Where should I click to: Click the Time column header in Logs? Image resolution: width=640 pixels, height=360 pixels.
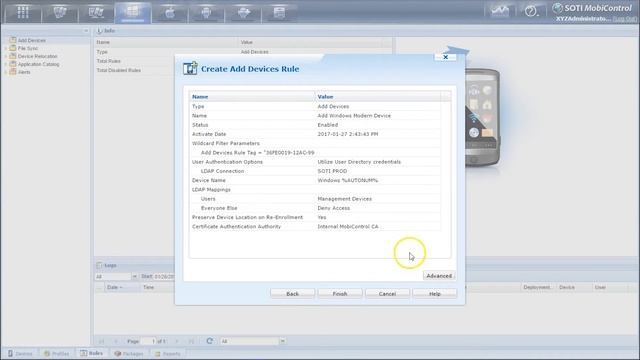tap(149, 287)
